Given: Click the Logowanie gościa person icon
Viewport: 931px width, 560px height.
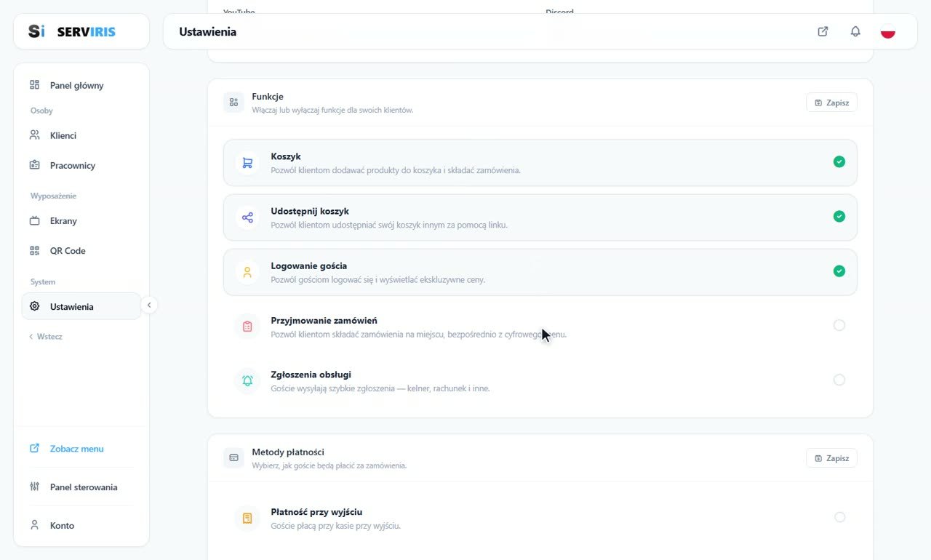Looking at the screenshot, I should (247, 272).
